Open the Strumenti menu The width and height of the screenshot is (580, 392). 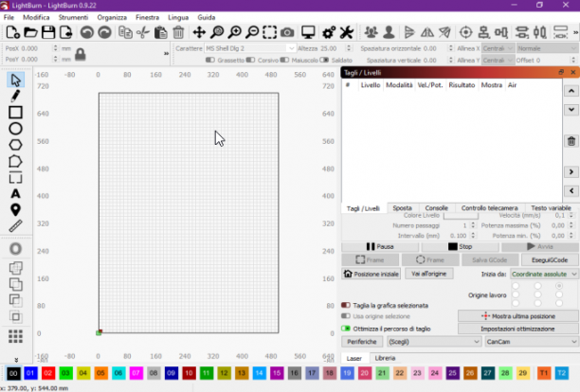click(x=73, y=17)
